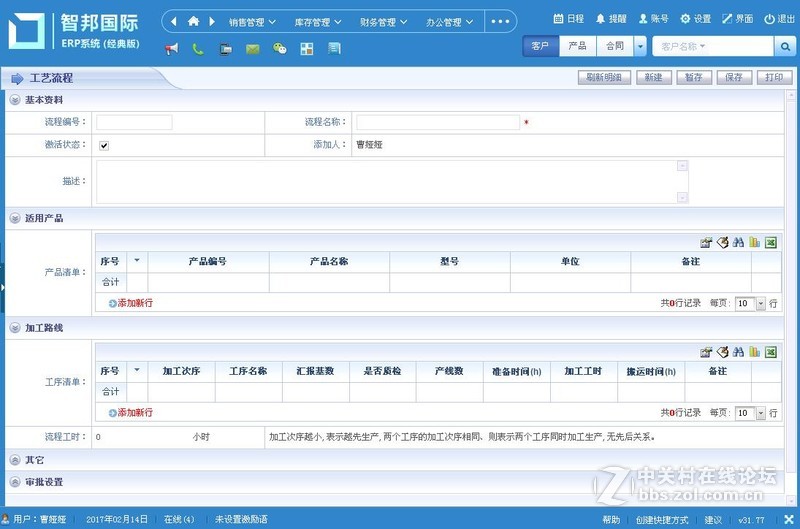Open the 库存管理 menu
Viewport: 800px width, 529px height.
tap(318, 22)
